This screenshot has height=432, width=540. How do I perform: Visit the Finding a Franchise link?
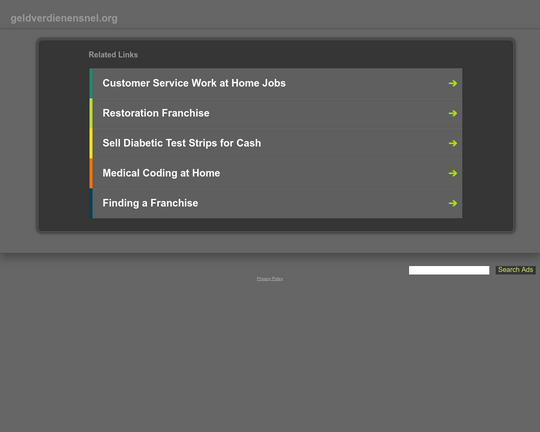point(150,203)
